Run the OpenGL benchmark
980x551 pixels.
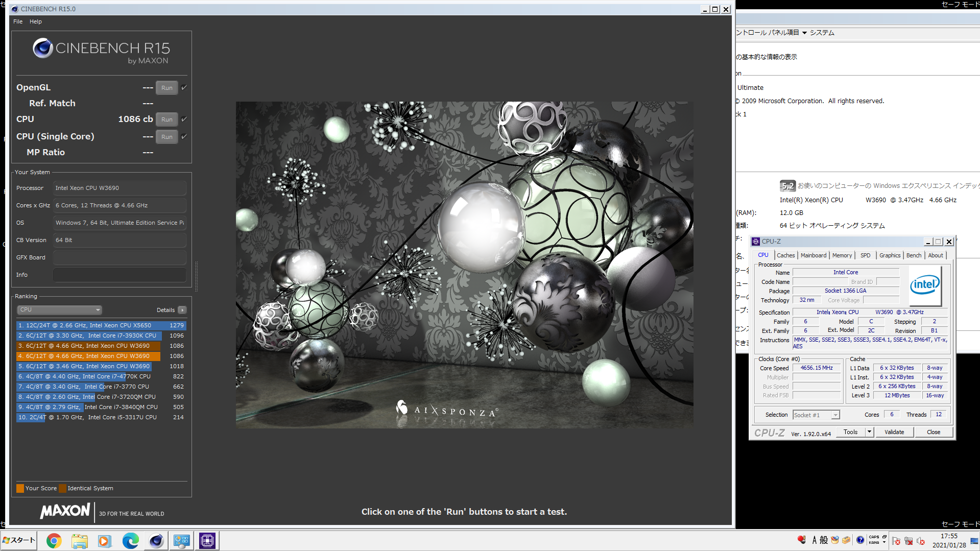click(x=166, y=88)
